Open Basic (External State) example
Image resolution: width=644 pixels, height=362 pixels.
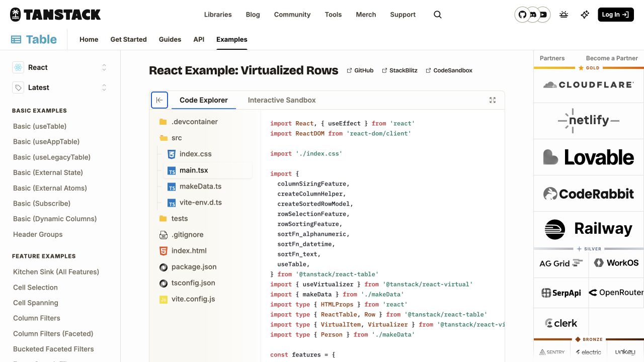[48, 172]
